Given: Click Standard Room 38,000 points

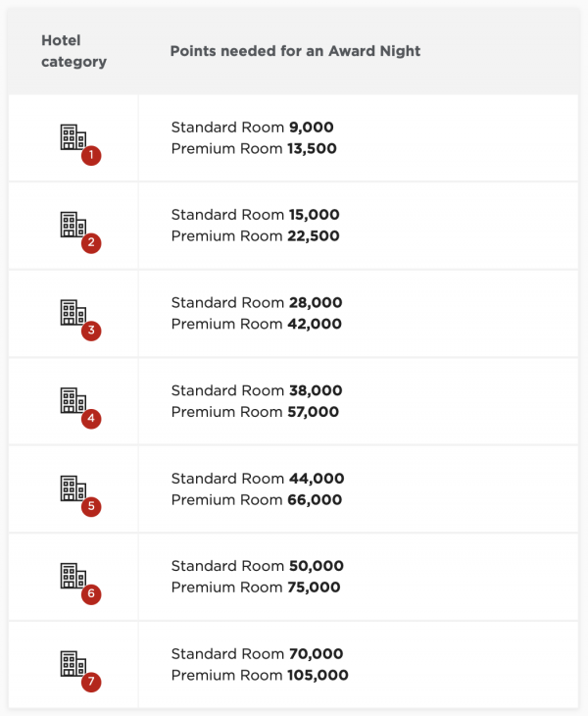Looking at the screenshot, I should pos(257,391).
